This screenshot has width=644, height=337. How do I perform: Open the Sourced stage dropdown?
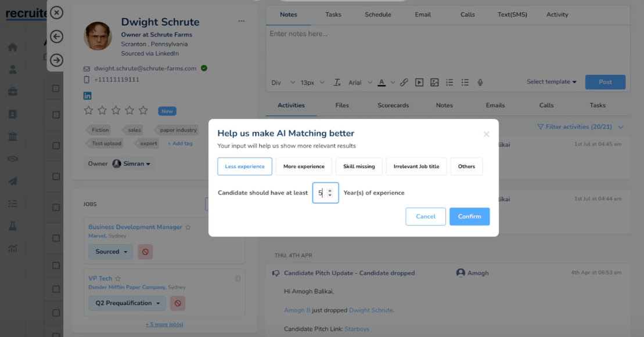pos(110,252)
